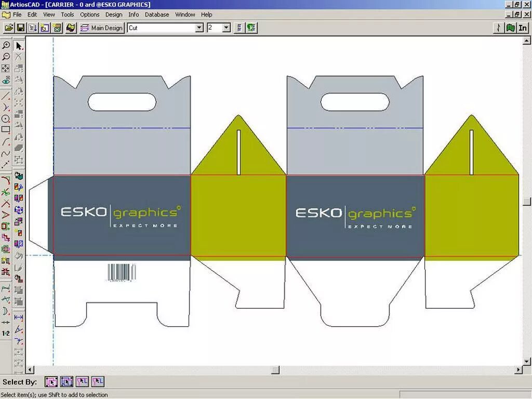Image resolution: width=532 pixels, height=399 pixels.
Task: Open the Database menu
Action: click(157, 15)
